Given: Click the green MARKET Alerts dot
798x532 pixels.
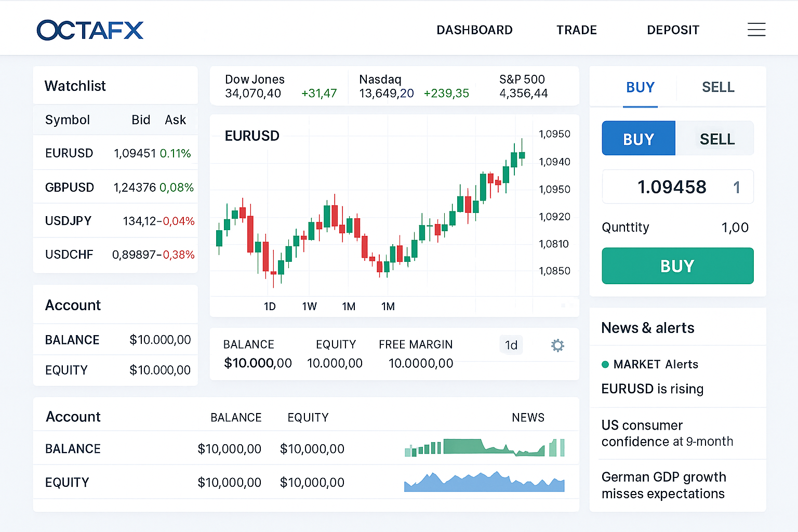Looking at the screenshot, I should point(605,364).
